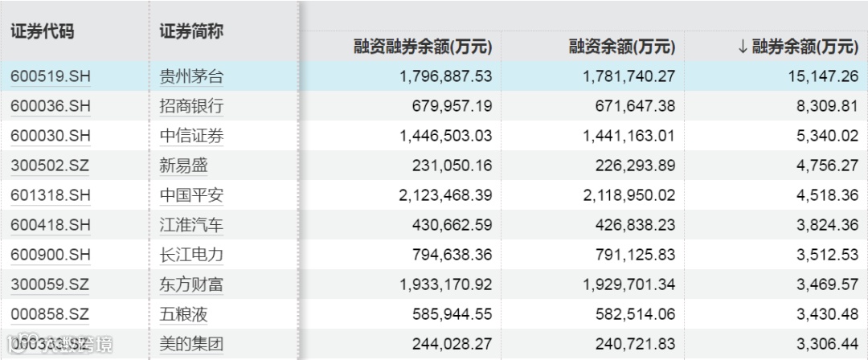Open the 中国平安 stock name link
The image size is (868, 360).
click(x=191, y=195)
